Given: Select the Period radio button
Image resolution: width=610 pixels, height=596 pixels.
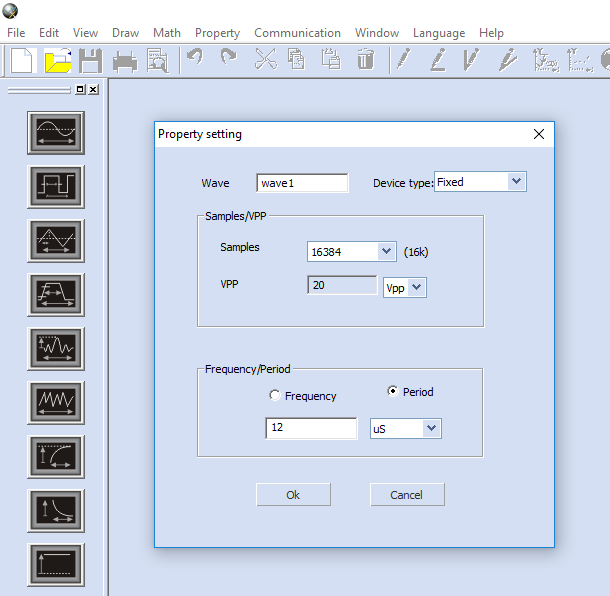Looking at the screenshot, I should (x=393, y=392).
